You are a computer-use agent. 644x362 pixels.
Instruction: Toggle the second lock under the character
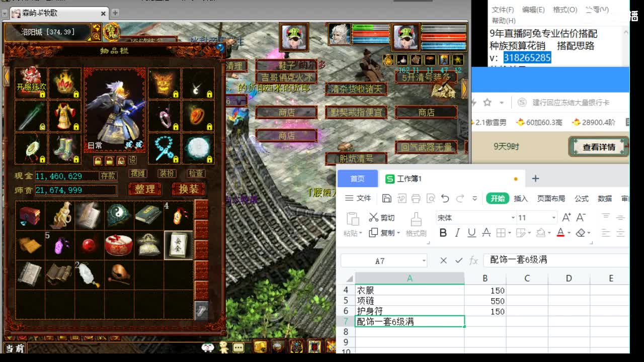click(109, 160)
